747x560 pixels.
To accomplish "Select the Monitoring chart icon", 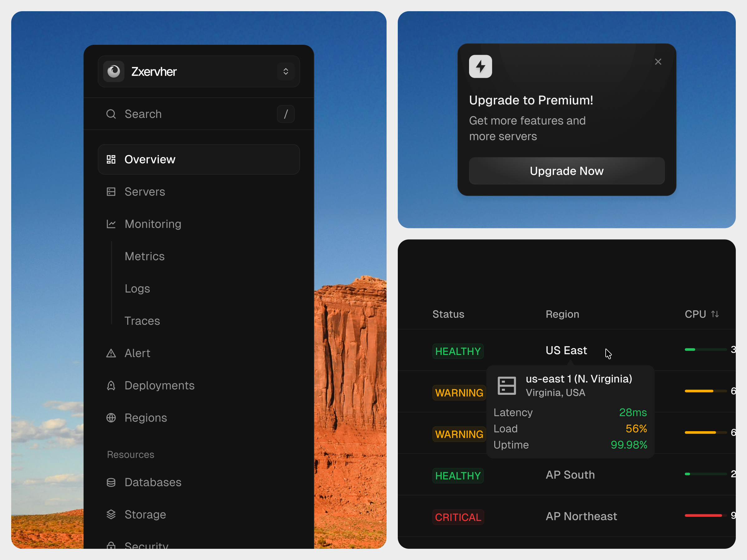I will coord(111,224).
